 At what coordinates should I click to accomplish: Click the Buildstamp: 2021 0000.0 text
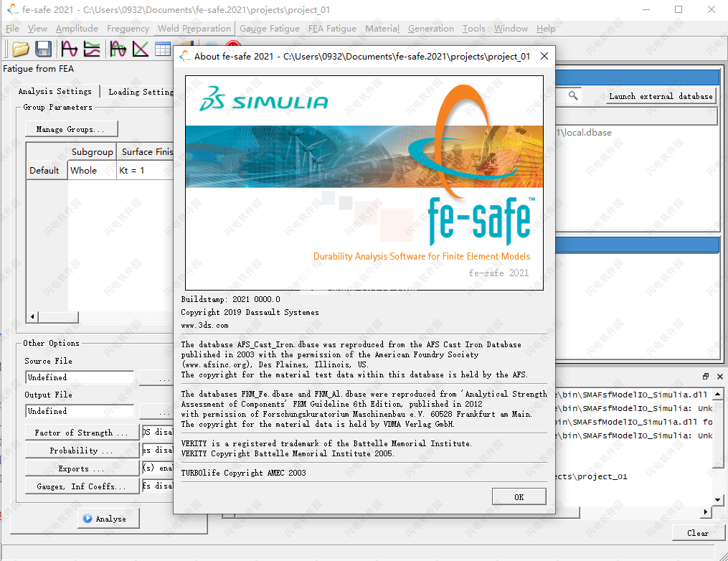pyautogui.click(x=231, y=299)
